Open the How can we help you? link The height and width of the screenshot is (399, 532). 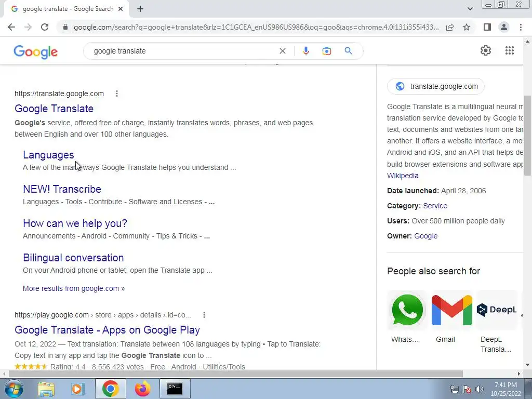75,223
